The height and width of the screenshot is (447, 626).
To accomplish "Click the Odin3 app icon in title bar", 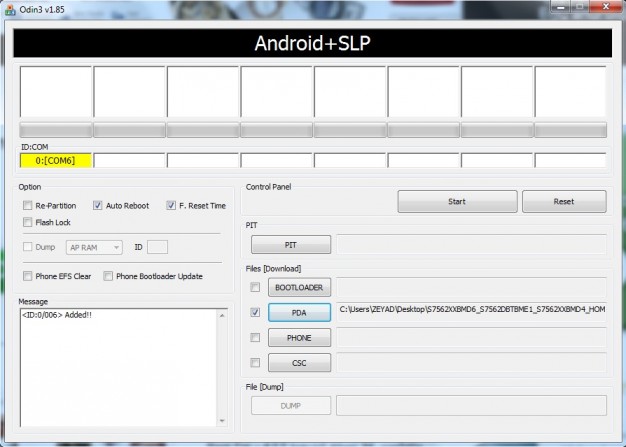I will (x=10, y=10).
